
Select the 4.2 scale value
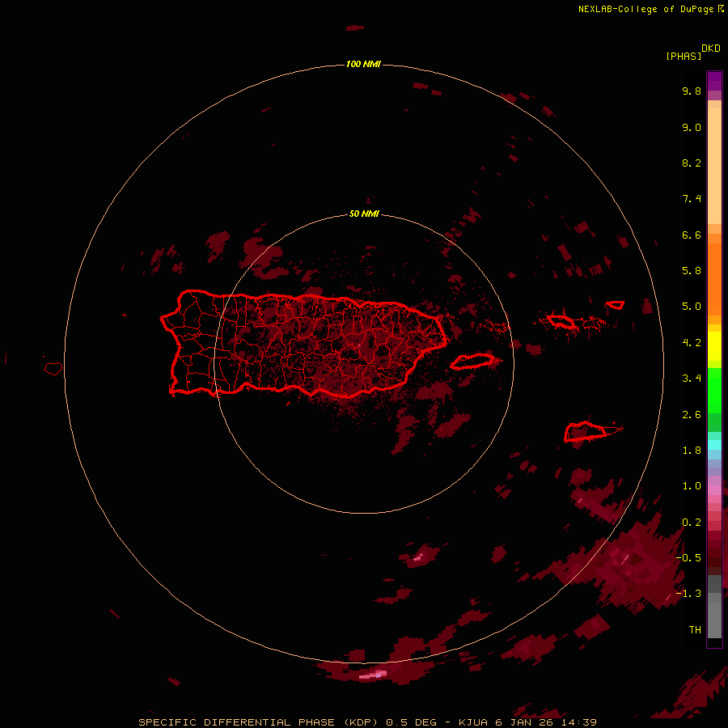coord(692,343)
